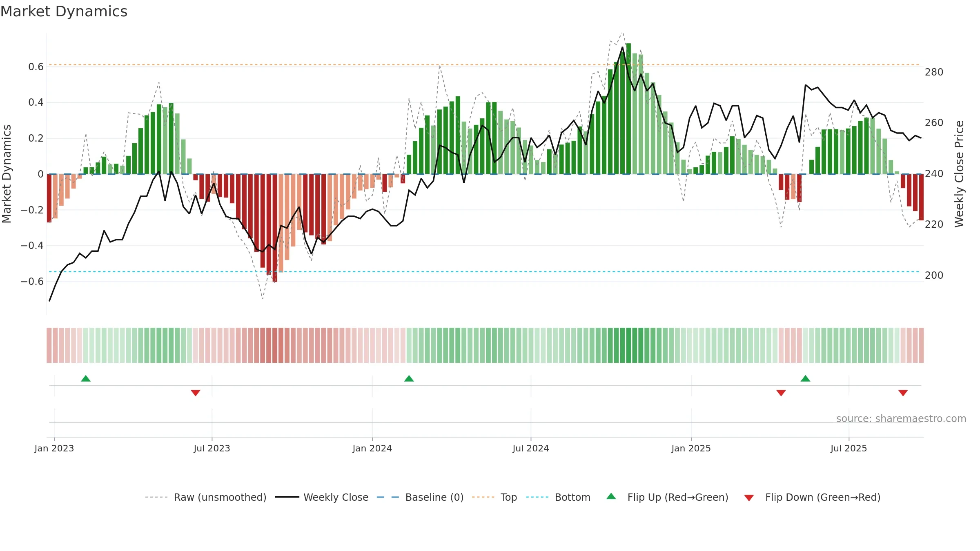Click the Jan 2024 x-axis label
Screen dimensions: 980x551
372,448
